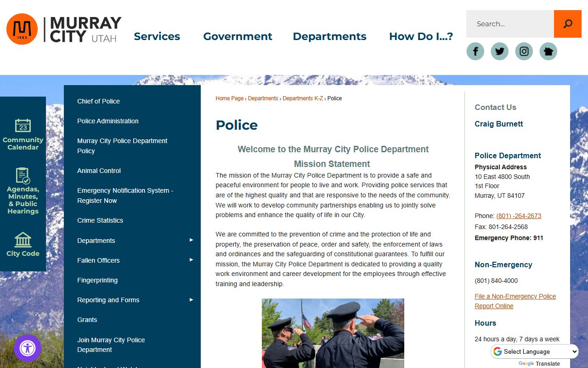The image size is (588, 368).
Task: Open the Nextdoor house icon
Action: pyautogui.click(x=548, y=51)
